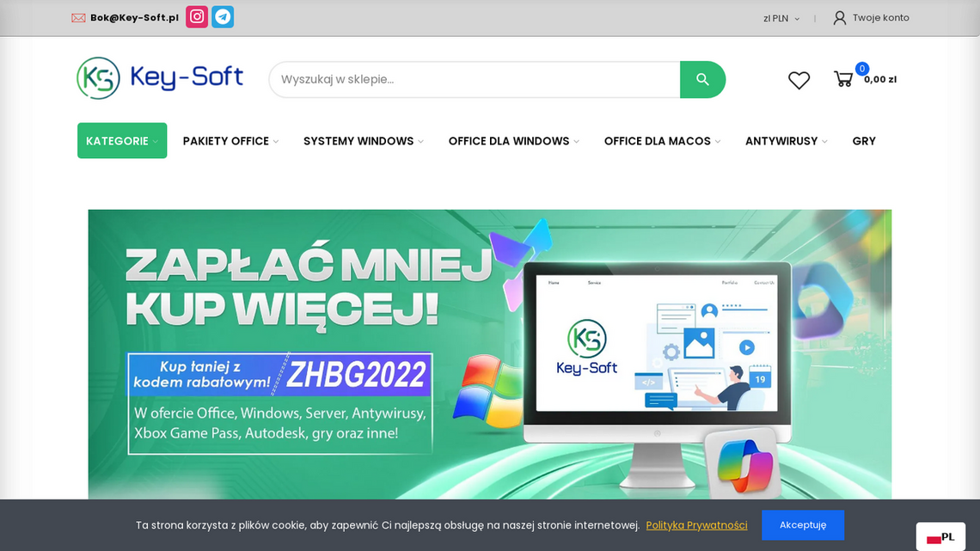
Task: Click the magnifying glass search icon
Action: pyautogui.click(x=702, y=78)
